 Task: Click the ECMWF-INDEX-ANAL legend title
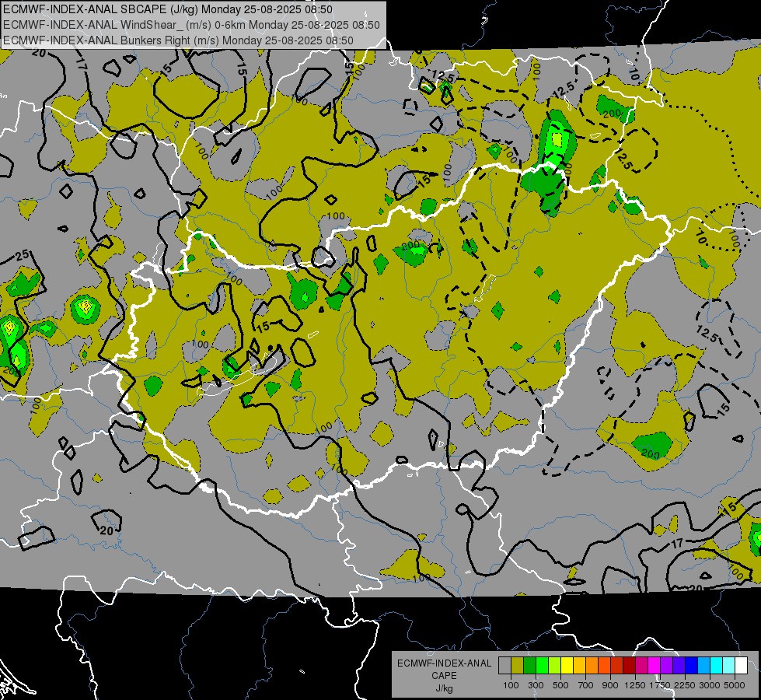point(444,663)
